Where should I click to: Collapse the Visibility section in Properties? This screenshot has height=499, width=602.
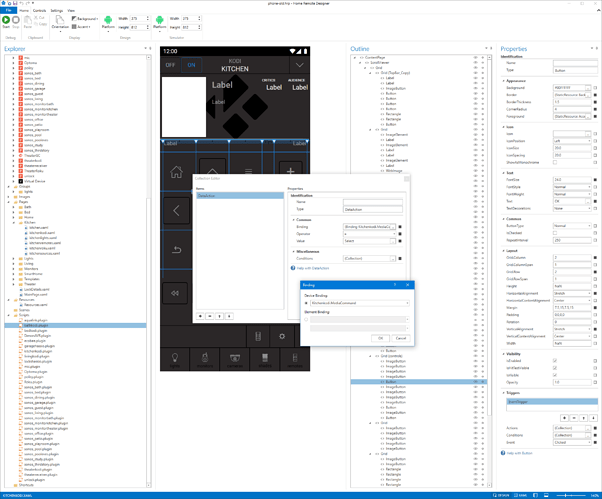504,354
